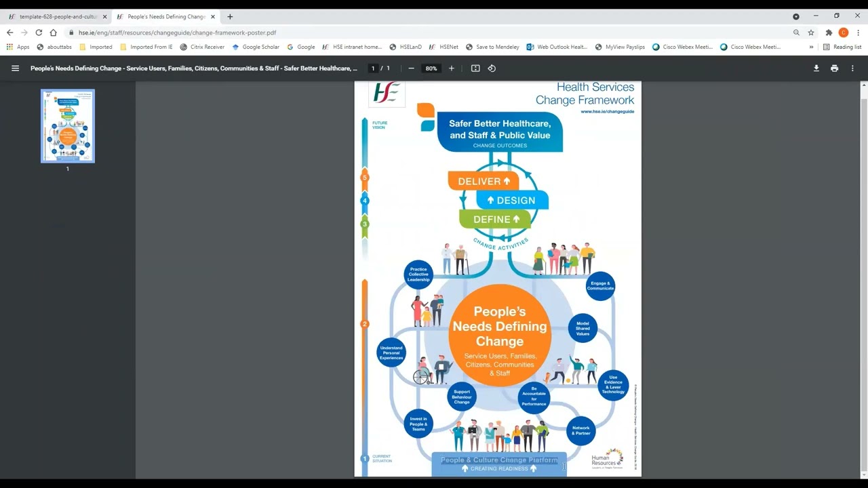This screenshot has width=868, height=488.
Task: Print the PDF document
Action: pyautogui.click(x=835, y=68)
